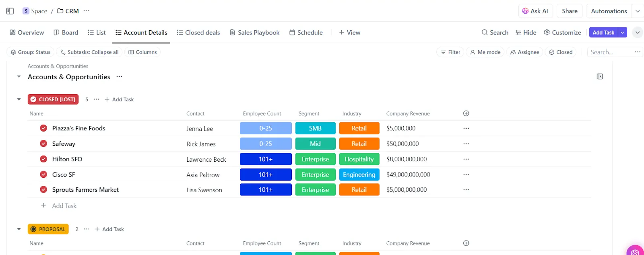Image resolution: width=644 pixels, height=255 pixels.
Task: Toggle the Assignee filter
Action: (524, 52)
